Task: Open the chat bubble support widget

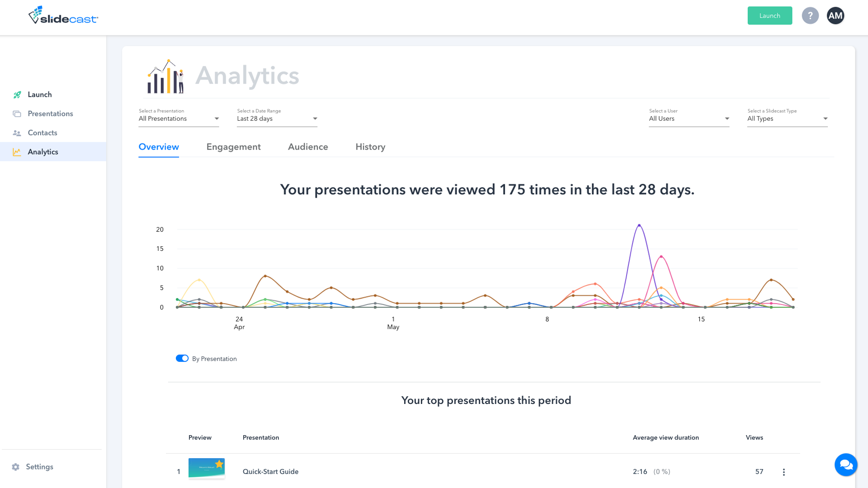Action: 845,465
